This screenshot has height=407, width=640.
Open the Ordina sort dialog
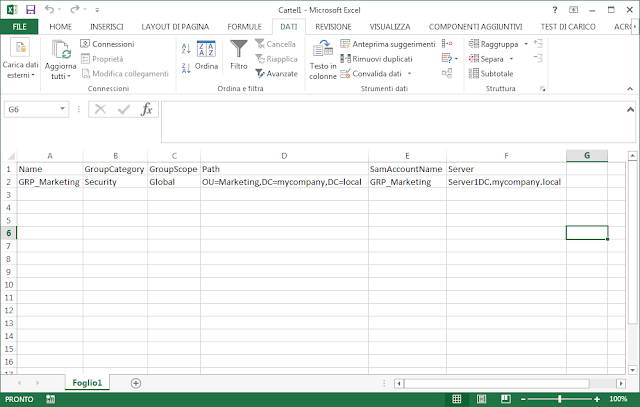[x=206, y=55]
